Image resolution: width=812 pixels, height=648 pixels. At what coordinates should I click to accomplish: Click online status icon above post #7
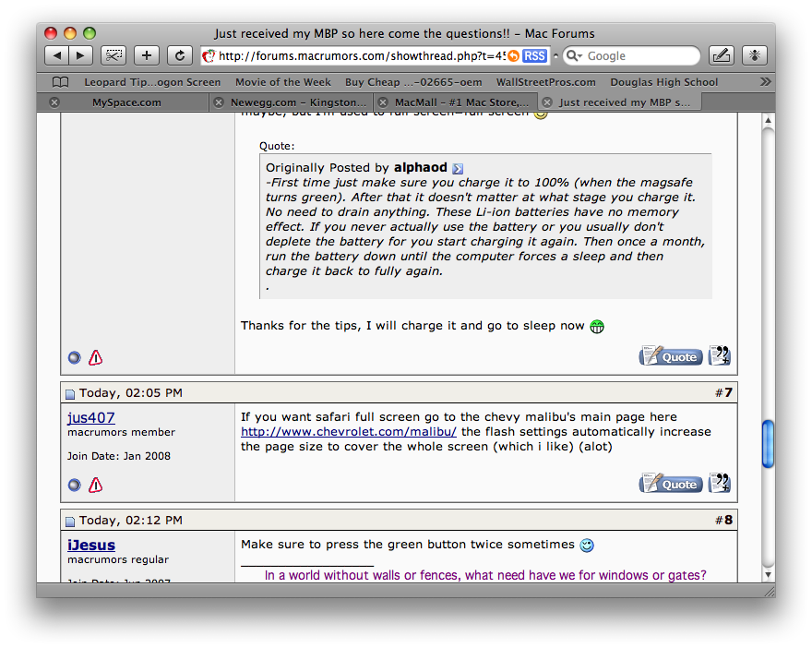pyautogui.click(x=75, y=357)
